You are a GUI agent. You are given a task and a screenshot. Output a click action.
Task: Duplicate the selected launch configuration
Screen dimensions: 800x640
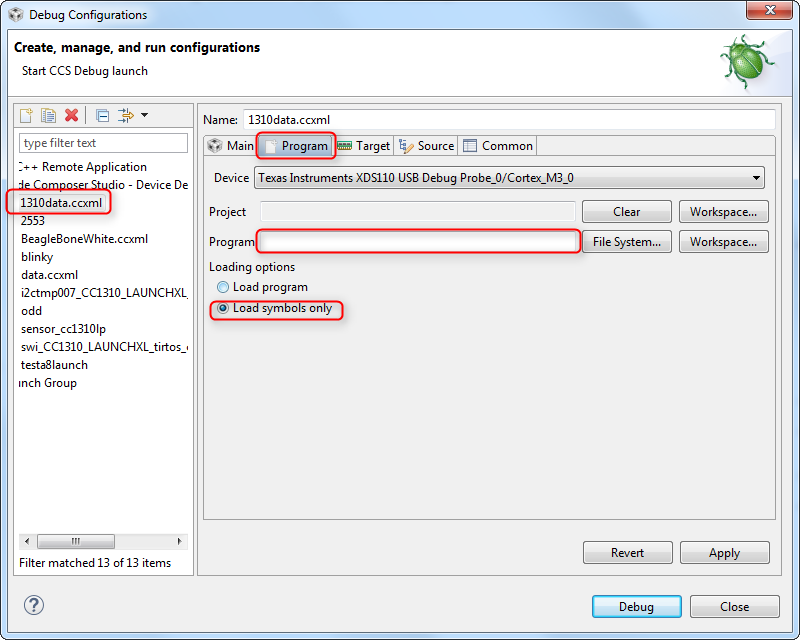[x=48, y=115]
